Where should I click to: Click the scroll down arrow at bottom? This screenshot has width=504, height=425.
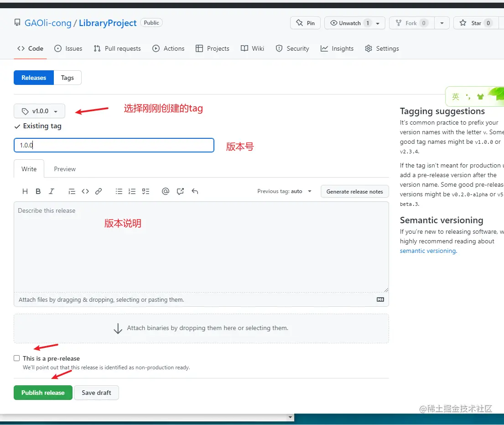tap(290, 417)
